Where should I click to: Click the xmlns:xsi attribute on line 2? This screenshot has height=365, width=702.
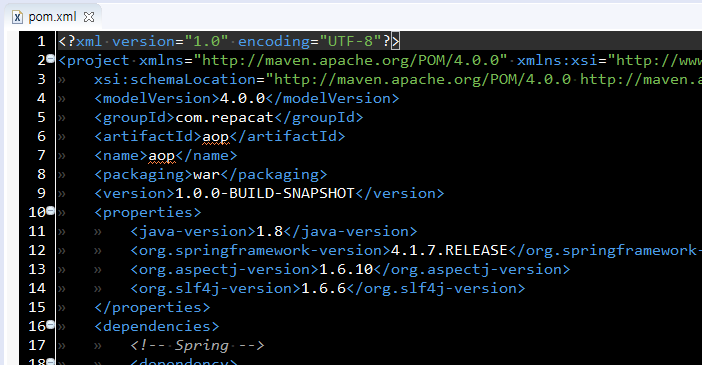[x=557, y=60]
